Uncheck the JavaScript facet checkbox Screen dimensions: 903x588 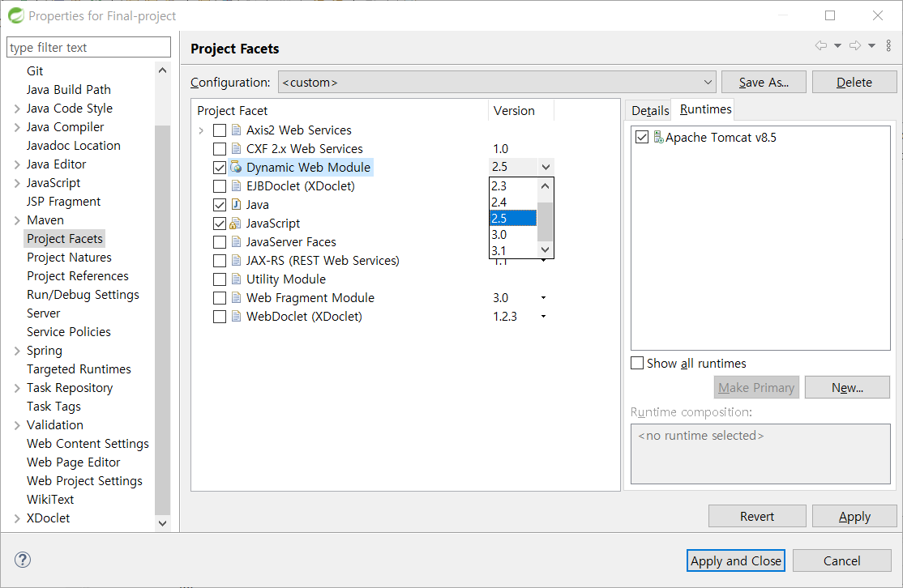point(220,224)
